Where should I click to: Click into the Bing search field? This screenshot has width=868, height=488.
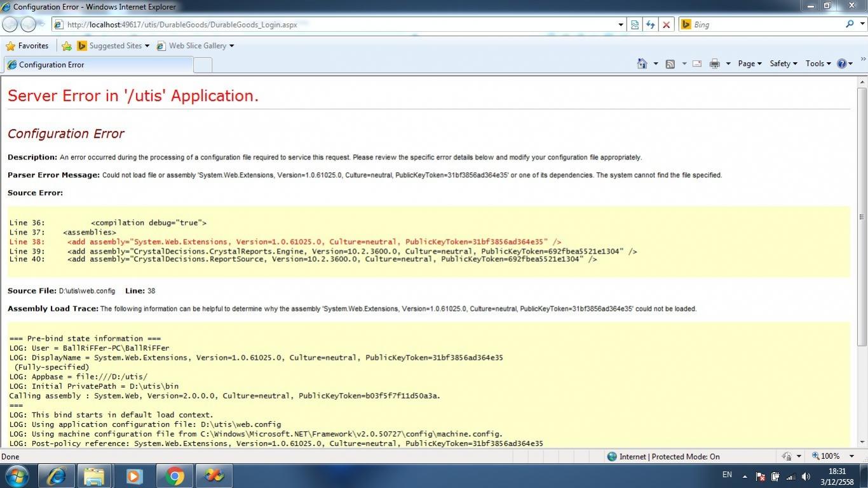[x=767, y=24]
